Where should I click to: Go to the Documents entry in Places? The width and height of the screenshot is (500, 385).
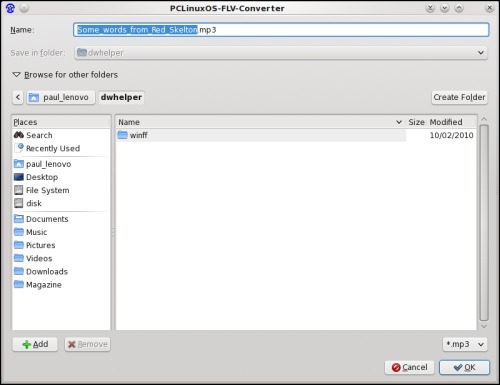pos(47,219)
